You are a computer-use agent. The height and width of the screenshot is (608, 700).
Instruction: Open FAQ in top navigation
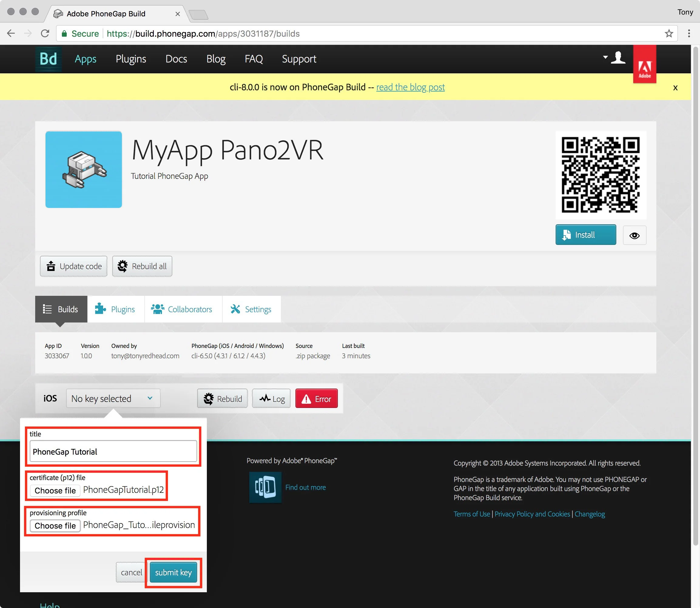[254, 59]
